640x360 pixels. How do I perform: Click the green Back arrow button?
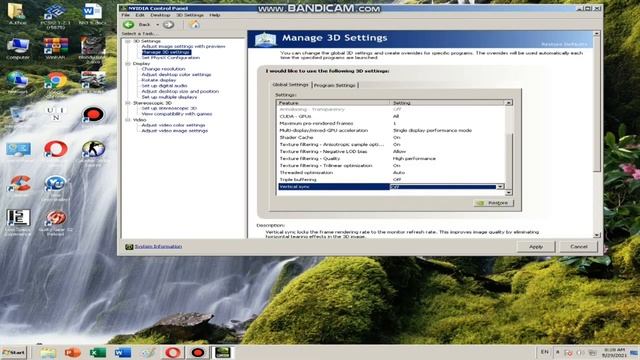coord(129,25)
